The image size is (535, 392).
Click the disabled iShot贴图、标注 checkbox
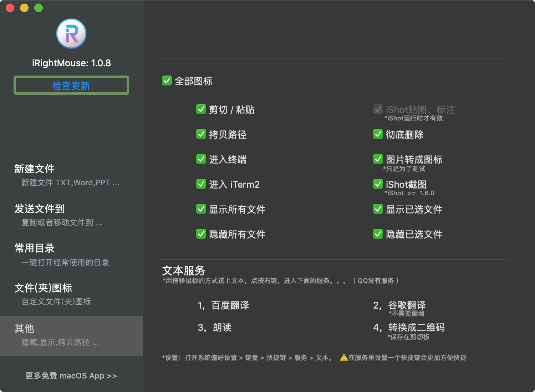point(378,109)
